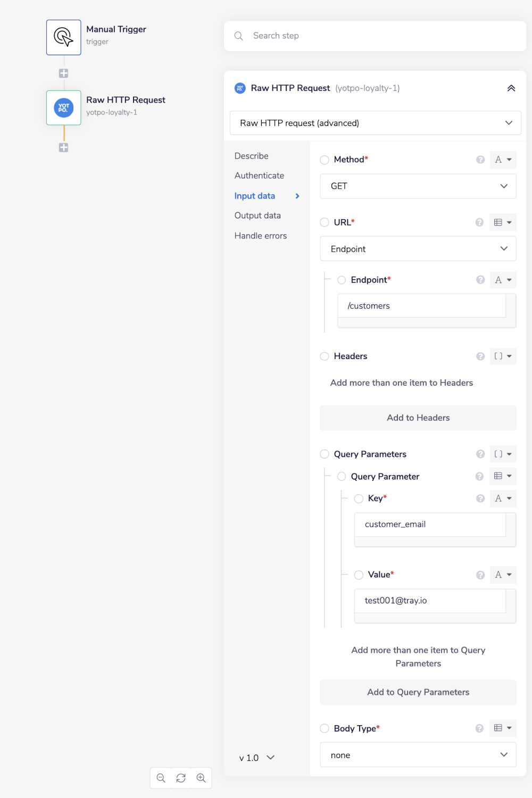Click the plus icon below Manual Trigger
The image size is (532, 798).
(x=63, y=73)
